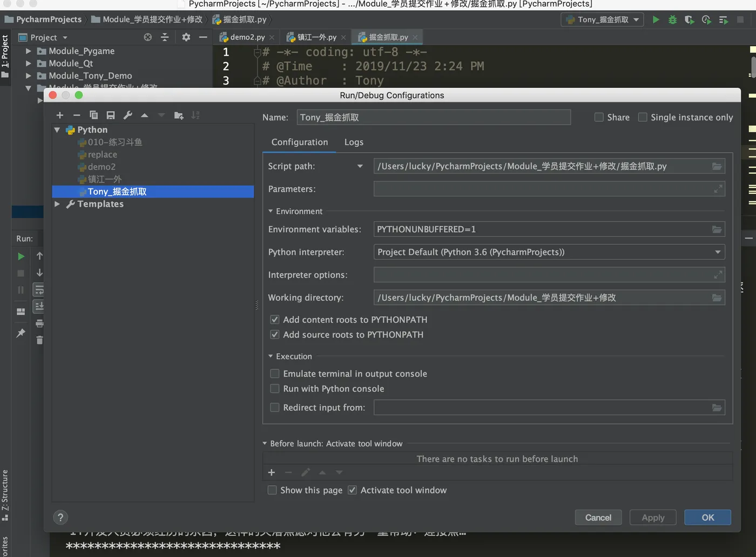The image size is (756, 557).
Task: Open demo2.py editor tab
Action: (247, 37)
